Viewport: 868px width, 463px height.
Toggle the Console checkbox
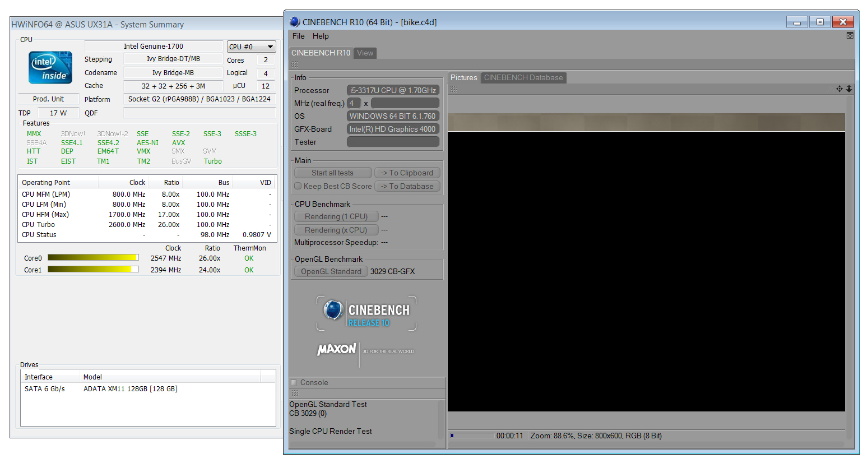coord(294,383)
